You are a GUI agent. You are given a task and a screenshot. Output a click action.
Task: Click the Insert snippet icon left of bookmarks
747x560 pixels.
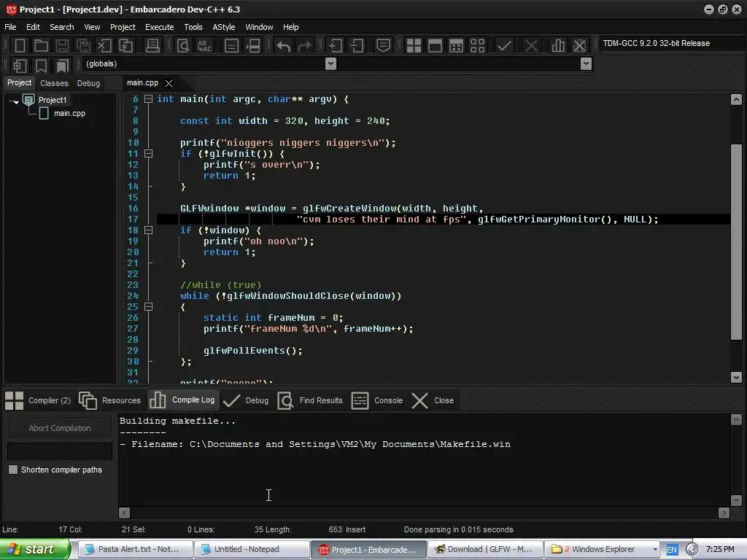pyautogui.click(x=20, y=65)
